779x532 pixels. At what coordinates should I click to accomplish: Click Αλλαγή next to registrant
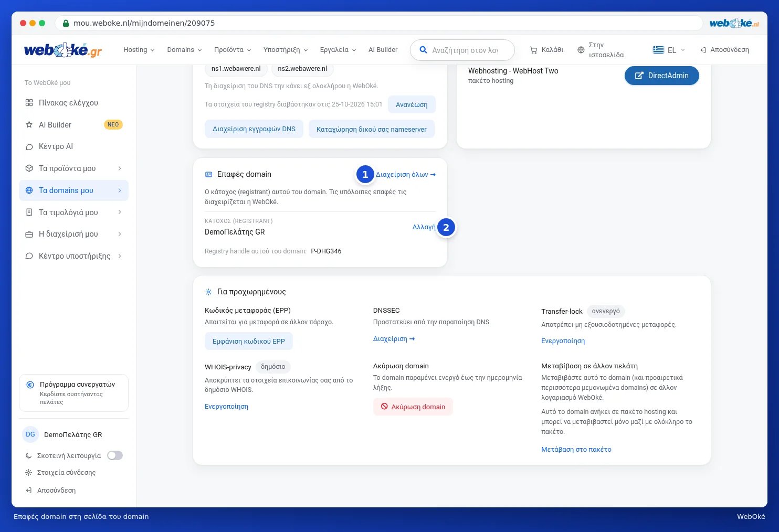[424, 227]
